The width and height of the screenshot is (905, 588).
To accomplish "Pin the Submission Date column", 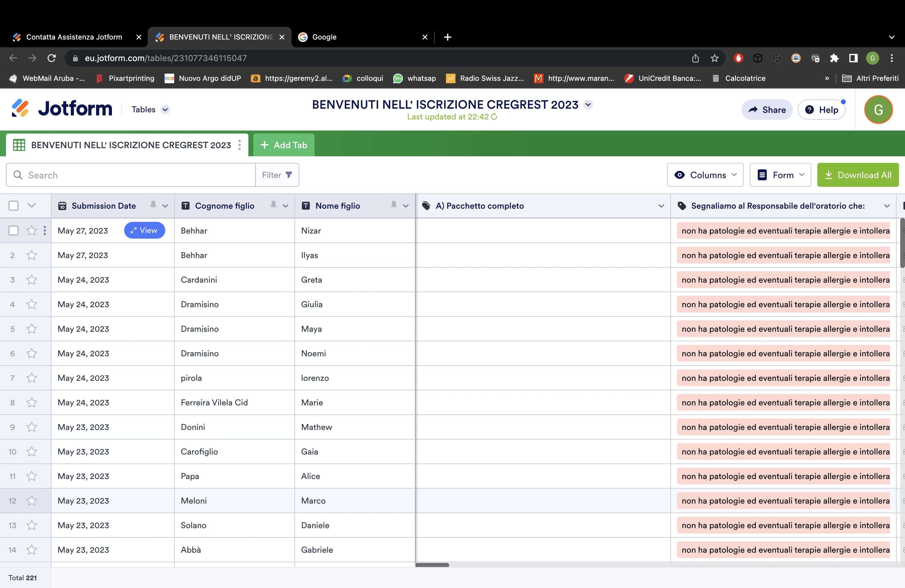I will [153, 205].
